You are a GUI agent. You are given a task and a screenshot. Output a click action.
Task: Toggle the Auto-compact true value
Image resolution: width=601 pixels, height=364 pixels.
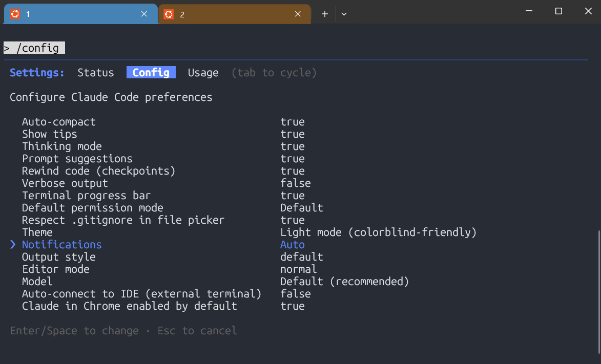point(293,122)
